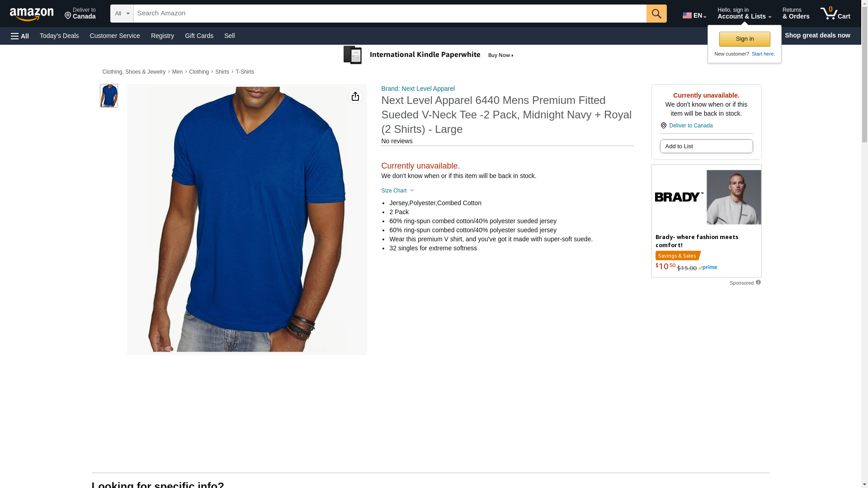This screenshot has height=488, width=868.
Task: Click into the Search Amazon field
Action: point(390,14)
